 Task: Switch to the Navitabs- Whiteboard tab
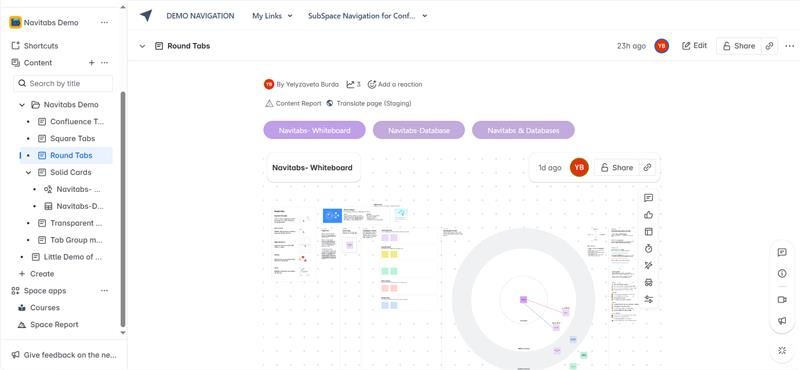pyautogui.click(x=314, y=130)
